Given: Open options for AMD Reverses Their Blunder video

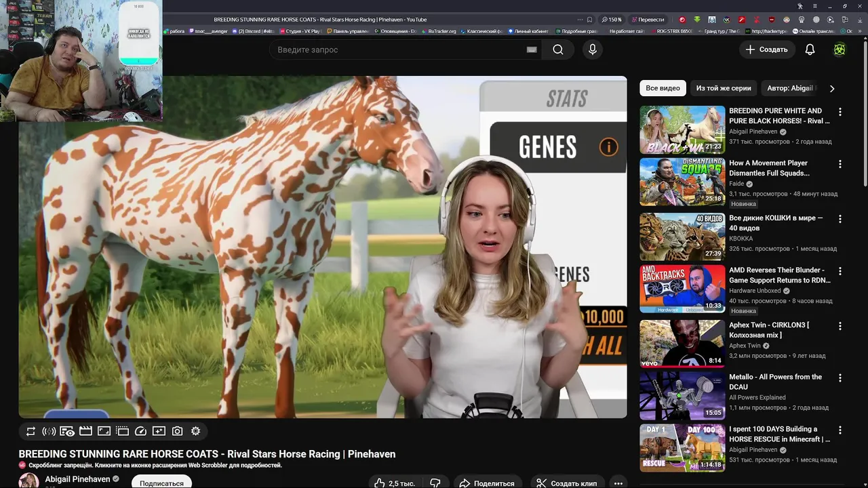Looking at the screenshot, I should [840, 271].
